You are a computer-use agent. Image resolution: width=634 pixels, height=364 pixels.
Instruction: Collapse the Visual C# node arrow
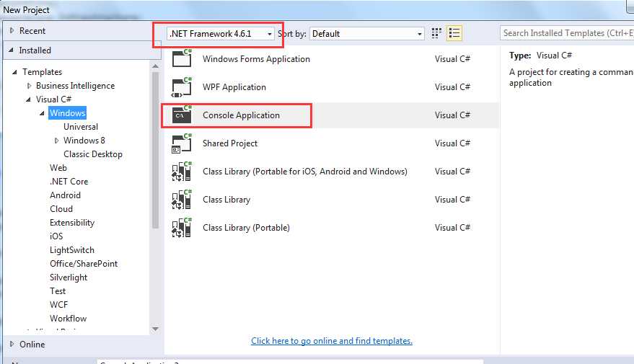(x=28, y=99)
